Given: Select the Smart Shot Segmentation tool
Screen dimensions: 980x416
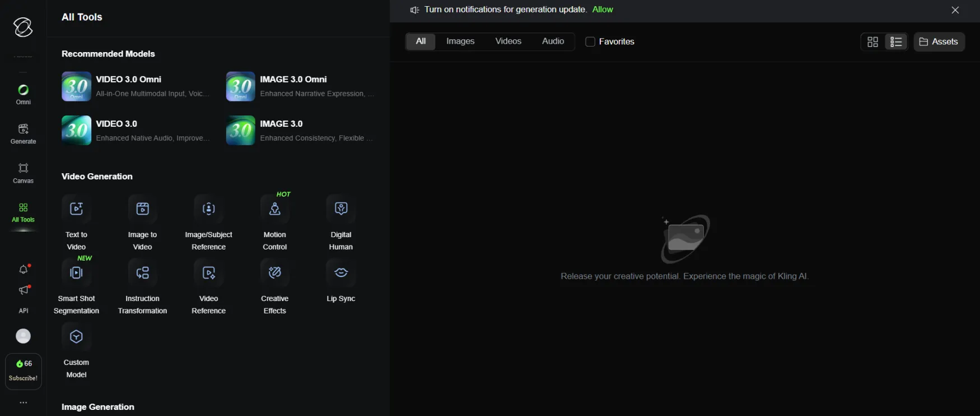Looking at the screenshot, I should click(76, 286).
